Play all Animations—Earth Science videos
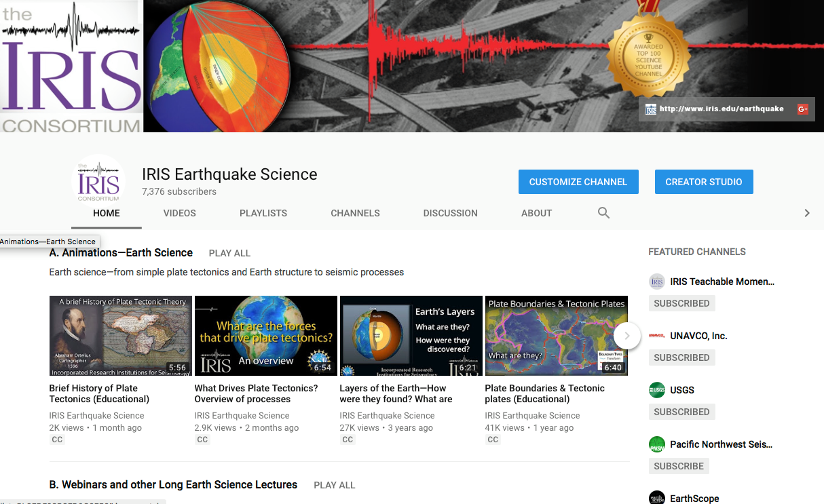The height and width of the screenshot is (504, 824). (229, 253)
